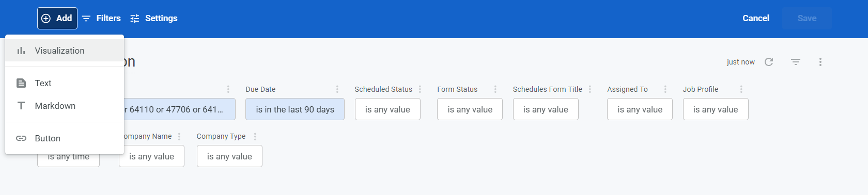868x195 pixels.
Task: Open options dots beside Assigned To filter
Action: pyautogui.click(x=665, y=89)
